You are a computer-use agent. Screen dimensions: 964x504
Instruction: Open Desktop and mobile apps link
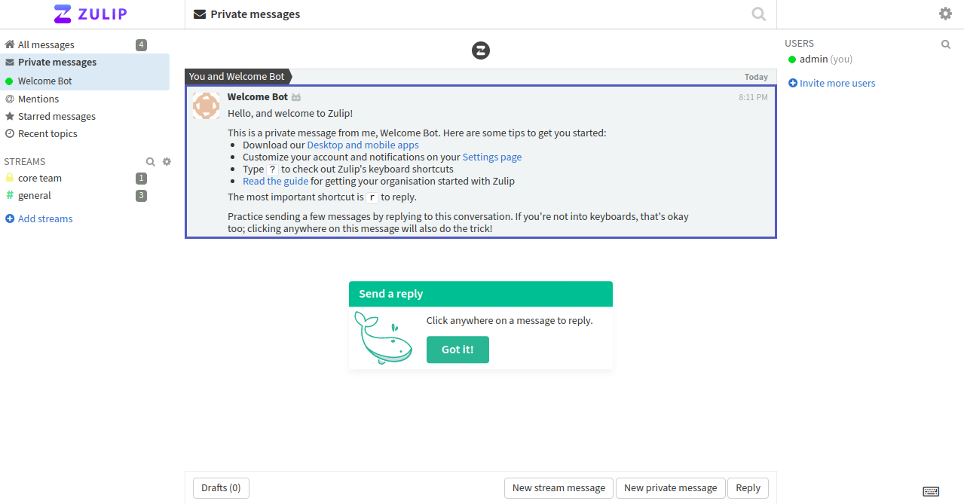pos(363,145)
